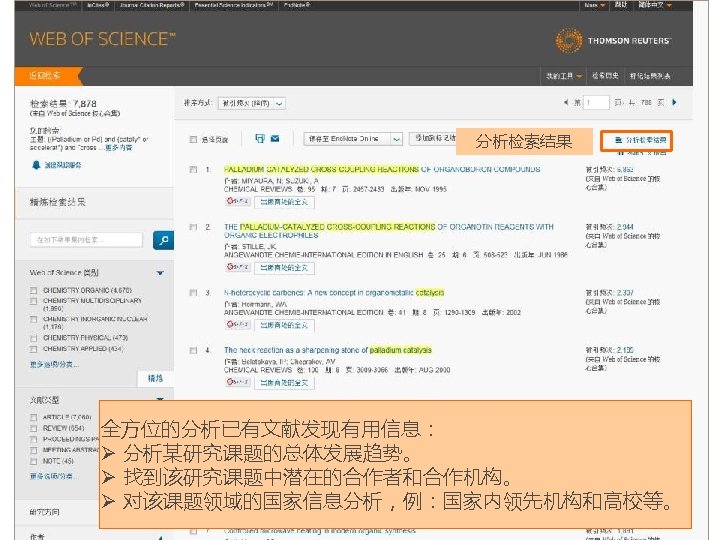Viewport: 720px width, 540px height.
Task: Open full text from publisher for result 1
Action: click(x=284, y=202)
